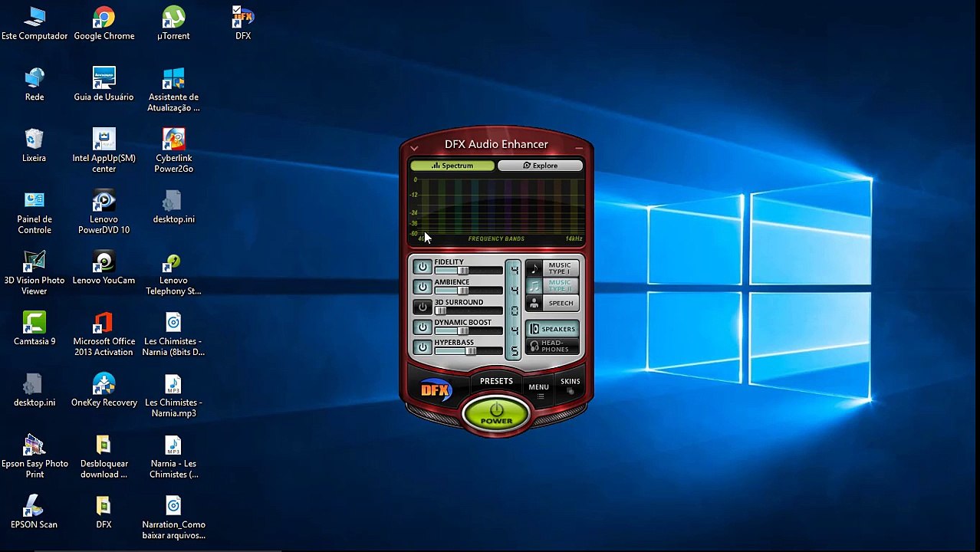The height and width of the screenshot is (552, 980).
Task: Click the 3D Surround slider
Action: (469, 310)
